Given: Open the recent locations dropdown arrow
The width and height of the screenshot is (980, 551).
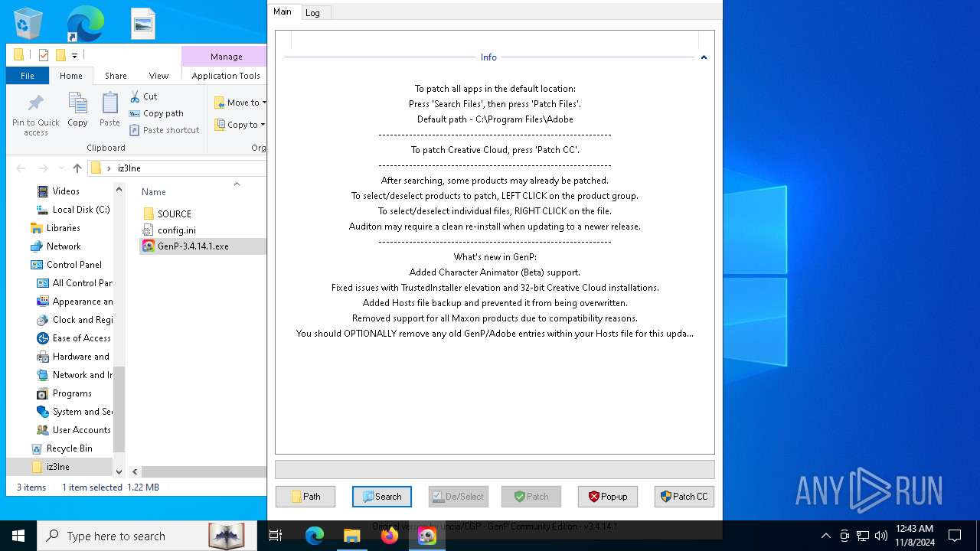Looking at the screenshot, I should (60, 168).
